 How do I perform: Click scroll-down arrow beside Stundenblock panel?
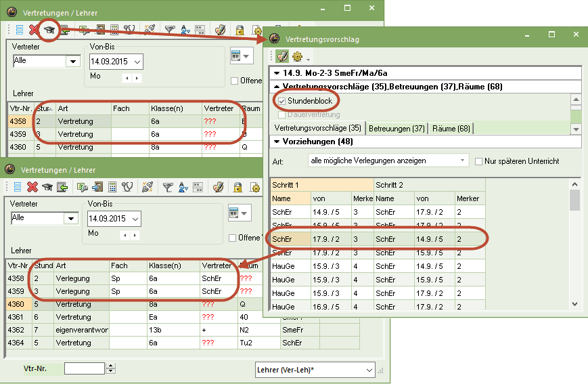pyautogui.click(x=576, y=129)
